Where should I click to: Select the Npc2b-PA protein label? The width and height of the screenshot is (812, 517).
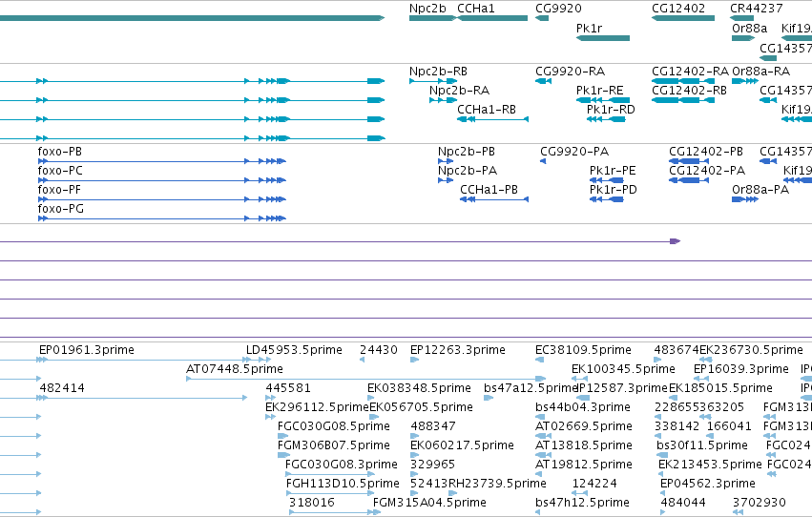click(468, 171)
